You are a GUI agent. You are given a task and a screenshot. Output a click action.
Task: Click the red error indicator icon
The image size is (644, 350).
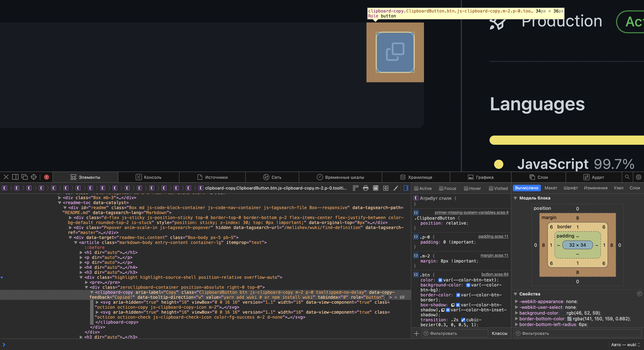pyautogui.click(x=47, y=177)
